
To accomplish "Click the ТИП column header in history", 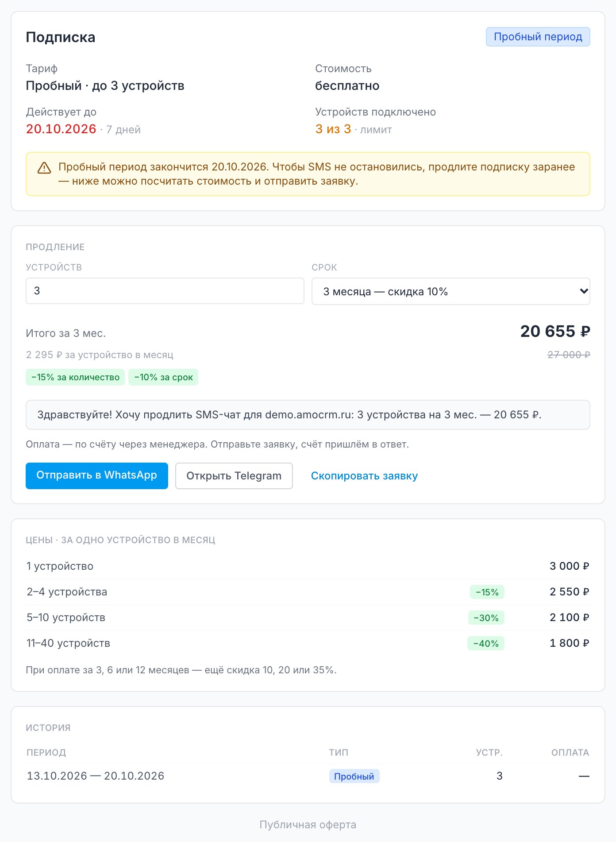I will click(x=339, y=753).
